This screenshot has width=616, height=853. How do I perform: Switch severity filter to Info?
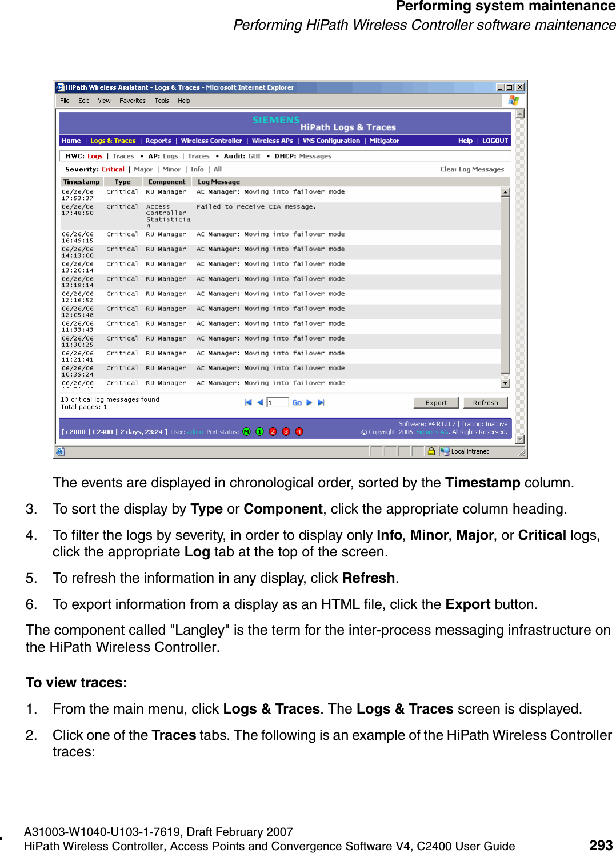[x=196, y=169]
